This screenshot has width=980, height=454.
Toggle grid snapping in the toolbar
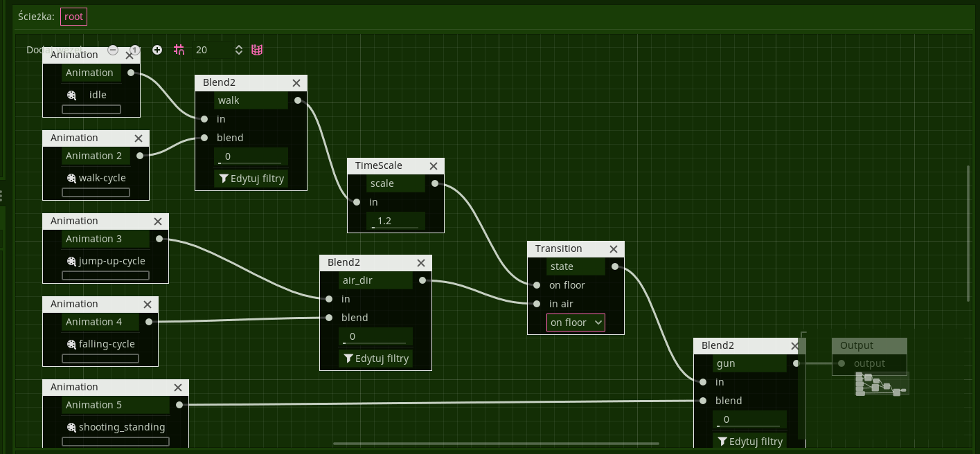[x=179, y=50]
